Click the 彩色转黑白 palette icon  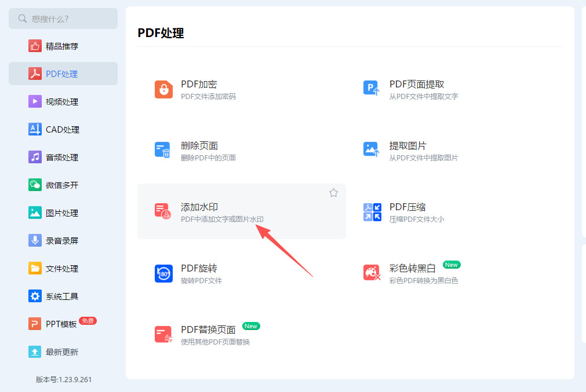click(x=372, y=273)
